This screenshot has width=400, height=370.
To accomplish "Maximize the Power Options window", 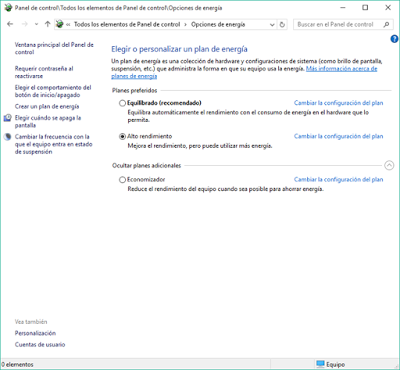I will [x=365, y=8].
